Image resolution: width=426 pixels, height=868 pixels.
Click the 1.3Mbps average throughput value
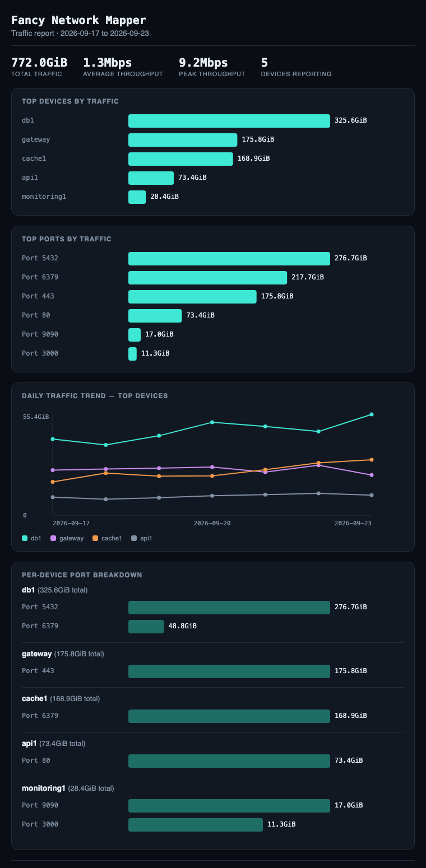[x=107, y=63]
